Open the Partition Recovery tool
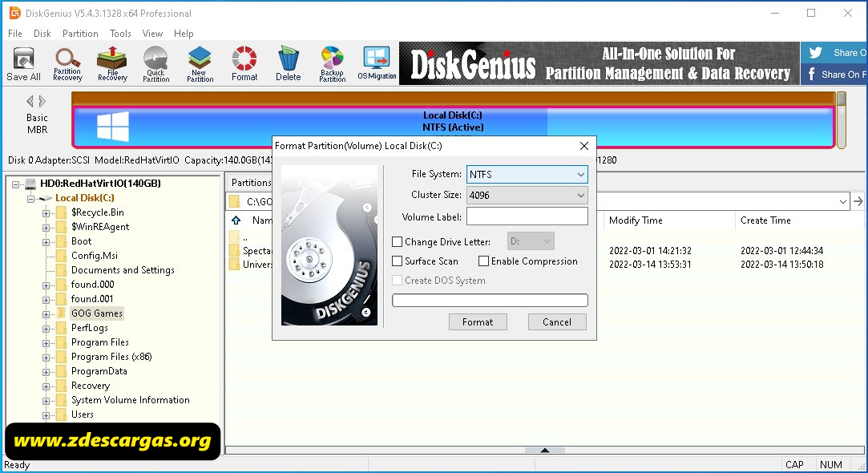This screenshot has width=868, height=473. 67,63
